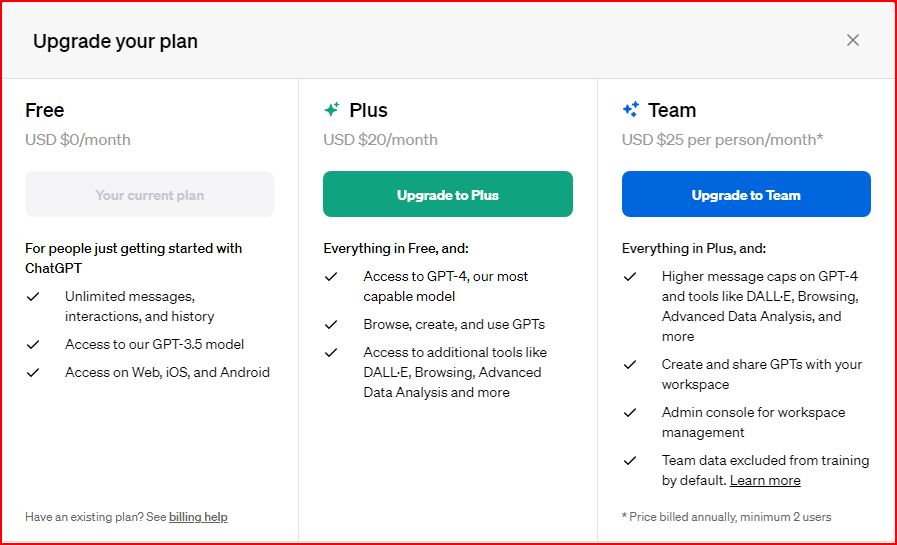Click checkmark beside Access to our GPT-3.5 model
This screenshot has width=897, height=545.
[33, 344]
